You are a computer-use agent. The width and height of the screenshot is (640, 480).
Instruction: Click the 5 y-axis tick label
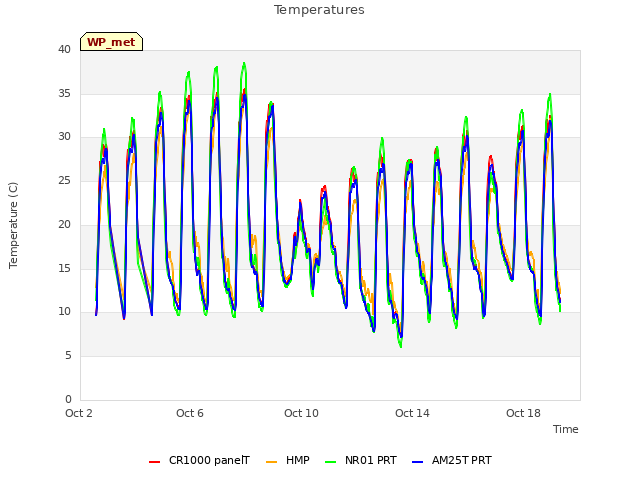point(68,356)
